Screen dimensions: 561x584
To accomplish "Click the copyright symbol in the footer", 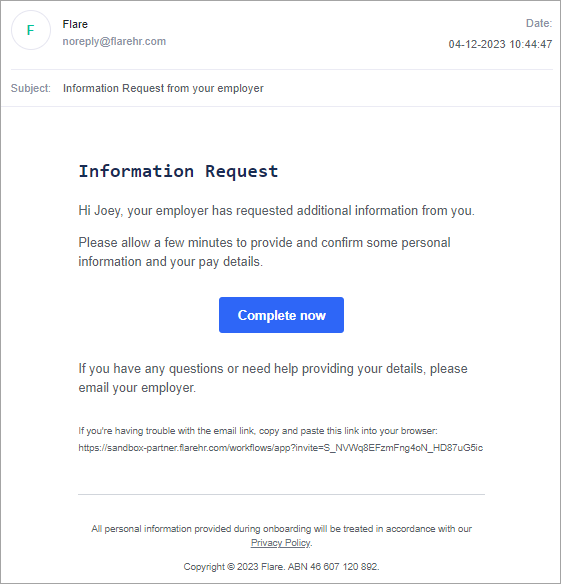I will tap(231, 567).
